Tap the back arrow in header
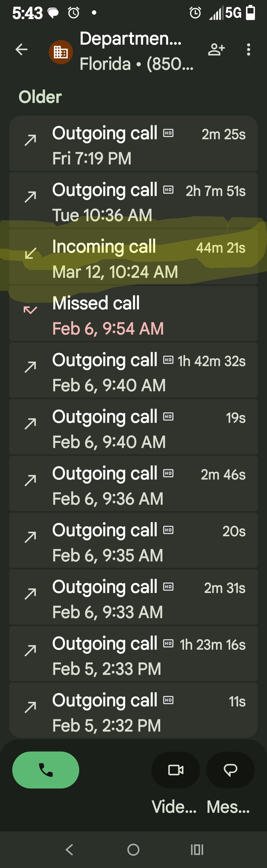The width and height of the screenshot is (267, 868). pyautogui.click(x=21, y=49)
